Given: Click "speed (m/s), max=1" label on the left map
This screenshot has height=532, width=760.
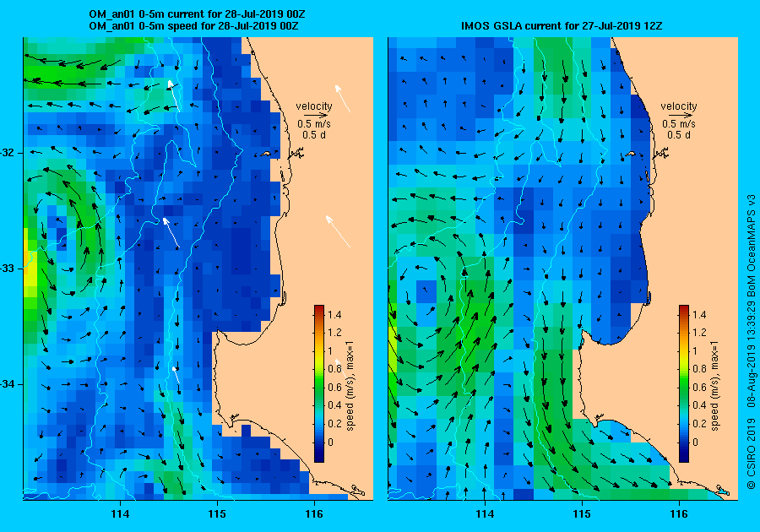Looking at the screenshot, I should pos(350,386).
